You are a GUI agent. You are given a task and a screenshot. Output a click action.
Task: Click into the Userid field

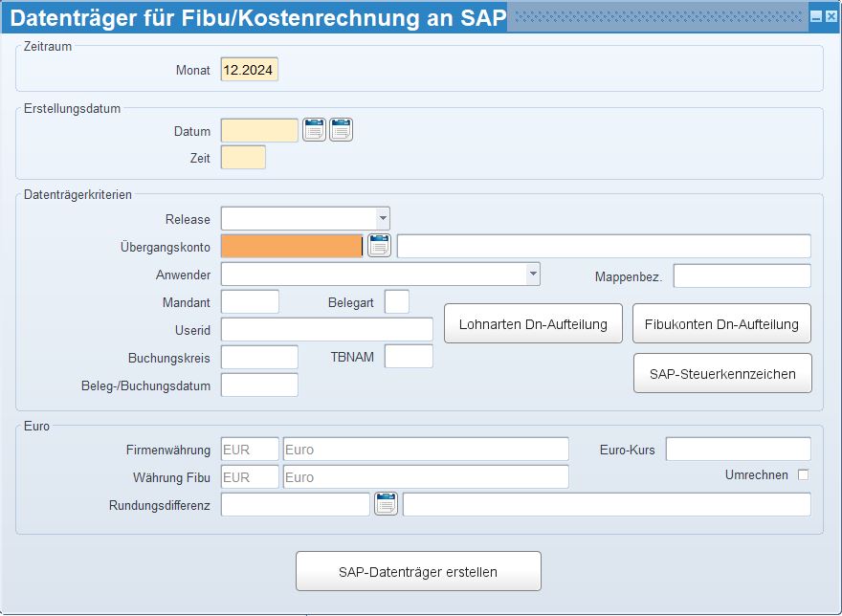click(327, 329)
